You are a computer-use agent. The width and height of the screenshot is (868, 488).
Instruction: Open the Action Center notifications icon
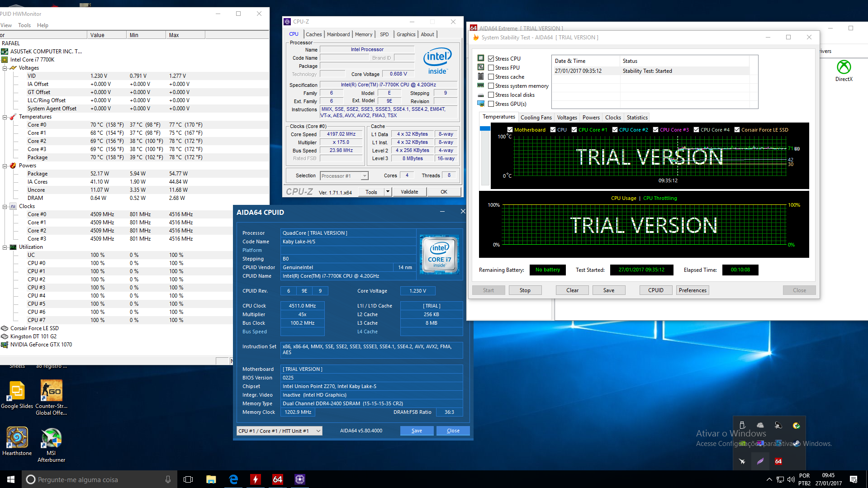(854, 479)
